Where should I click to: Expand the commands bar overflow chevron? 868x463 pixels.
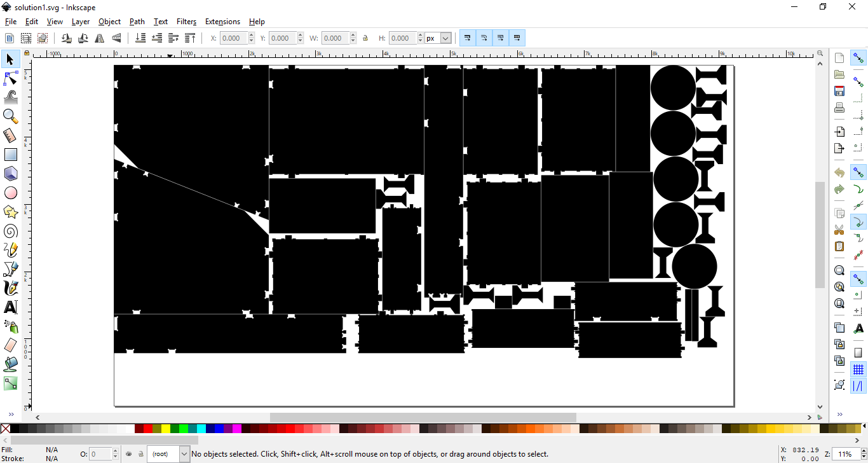839,415
